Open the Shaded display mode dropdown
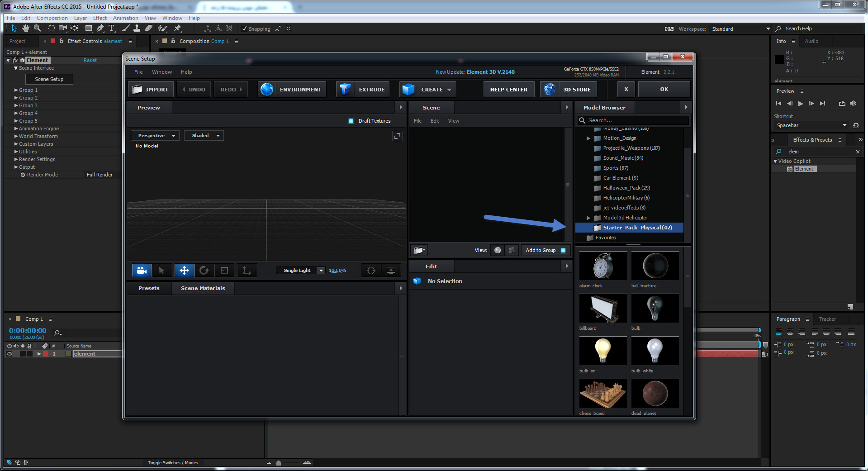 pyautogui.click(x=204, y=136)
